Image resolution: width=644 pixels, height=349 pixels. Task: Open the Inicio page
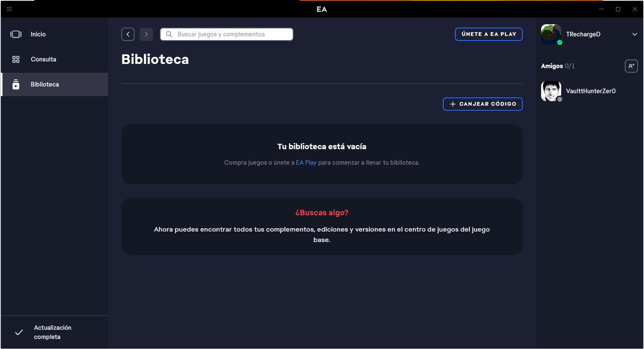pyautogui.click(x=54, y=34)
